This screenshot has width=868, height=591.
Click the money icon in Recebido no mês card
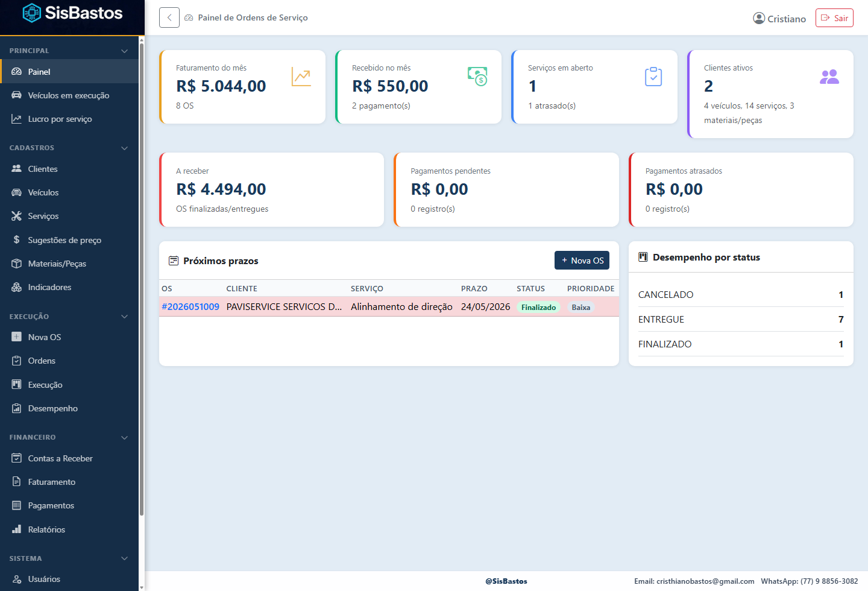pyautogui.click(x=477, y=77)
